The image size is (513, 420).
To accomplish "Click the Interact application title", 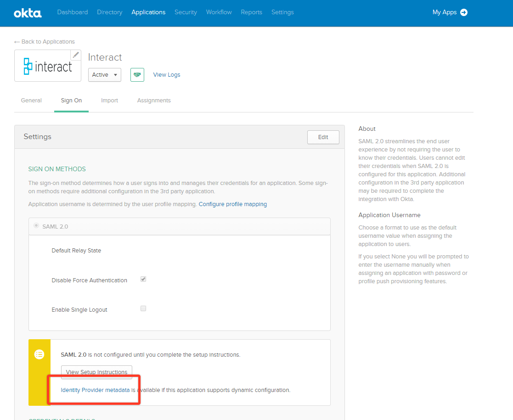I will click(105, 57).
